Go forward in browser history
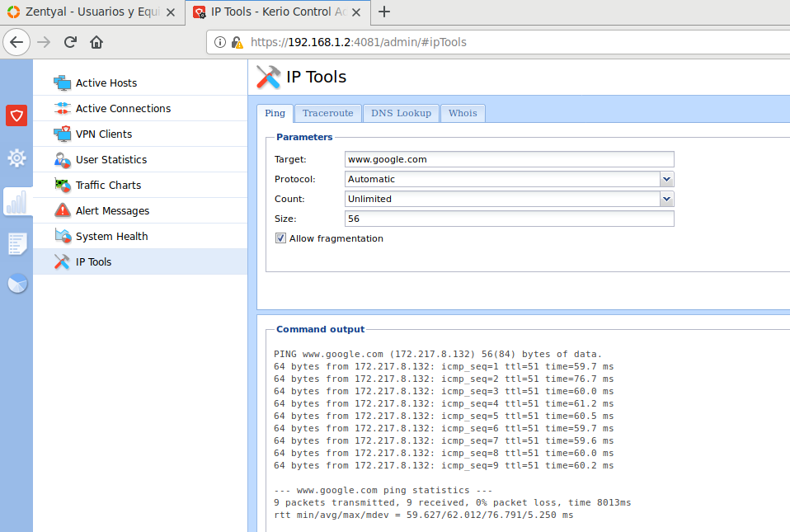The width and height of the screenshot is (790, 532). click(44, 42)
